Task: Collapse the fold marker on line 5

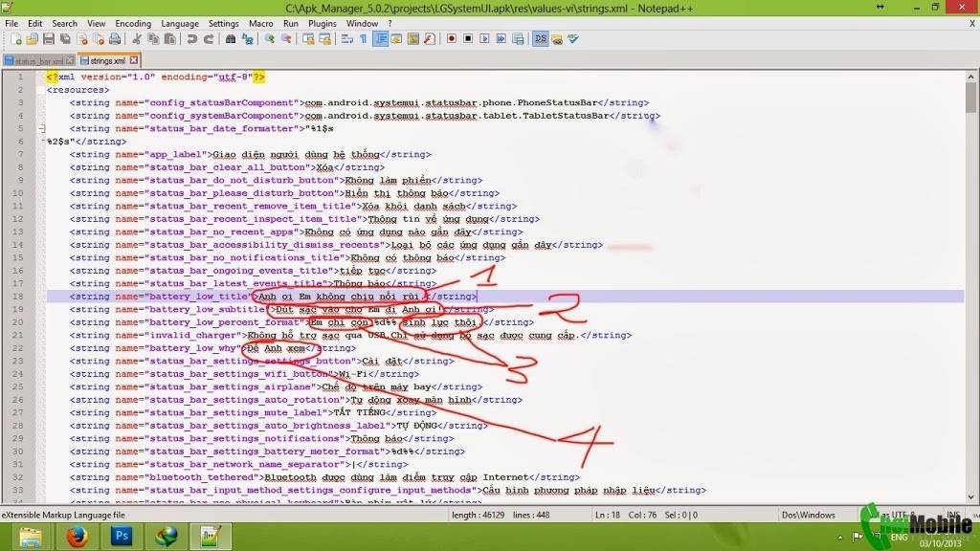Action: coord(41,129)
